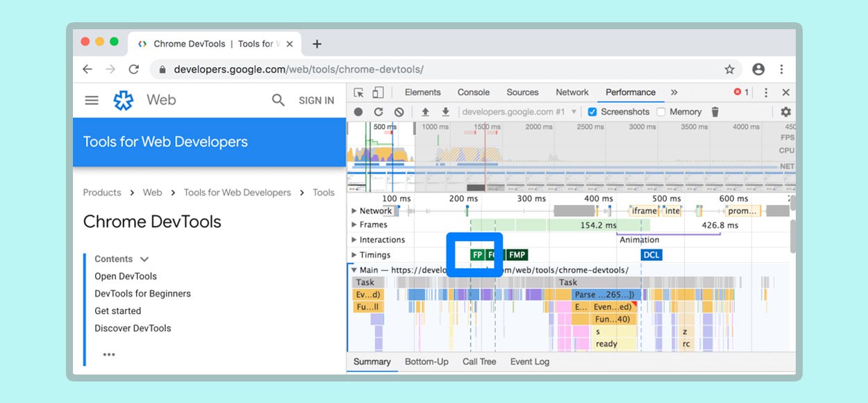Select the Performance tab
Screen dimensions: 868x403
[x=631, y=92]
